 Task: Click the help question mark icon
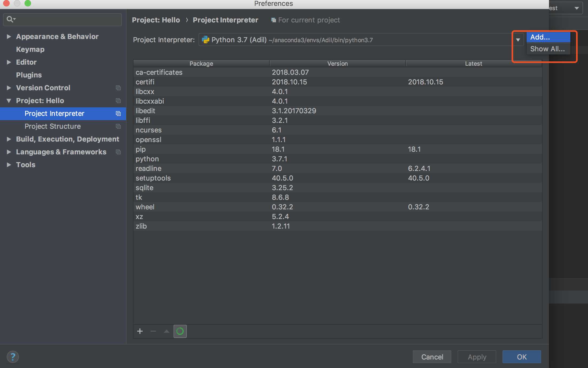13,357
